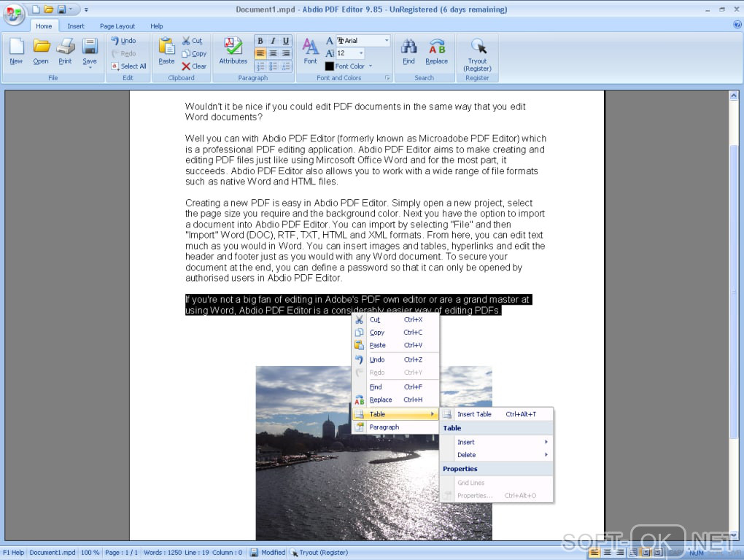Expand the Table entry in the context menu

[395, 414]
